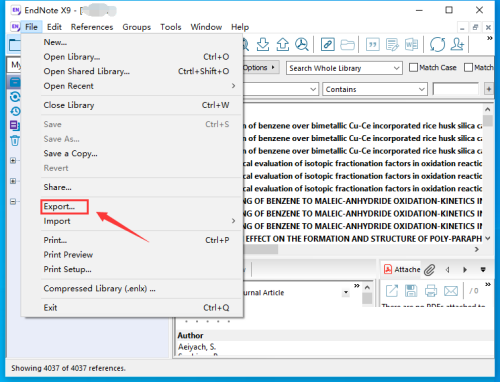Click the paperclip attach file icon

coord(430,270)
